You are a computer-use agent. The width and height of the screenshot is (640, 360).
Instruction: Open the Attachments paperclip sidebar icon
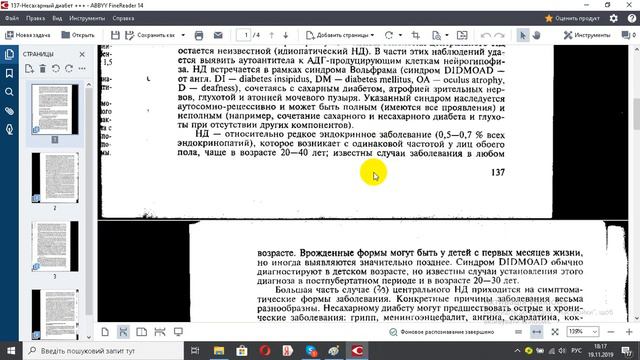coord(9,111)
